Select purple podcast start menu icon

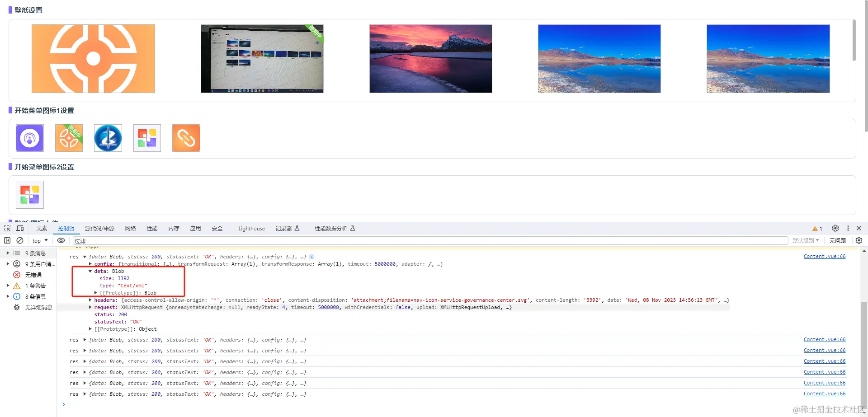(30, 138)
